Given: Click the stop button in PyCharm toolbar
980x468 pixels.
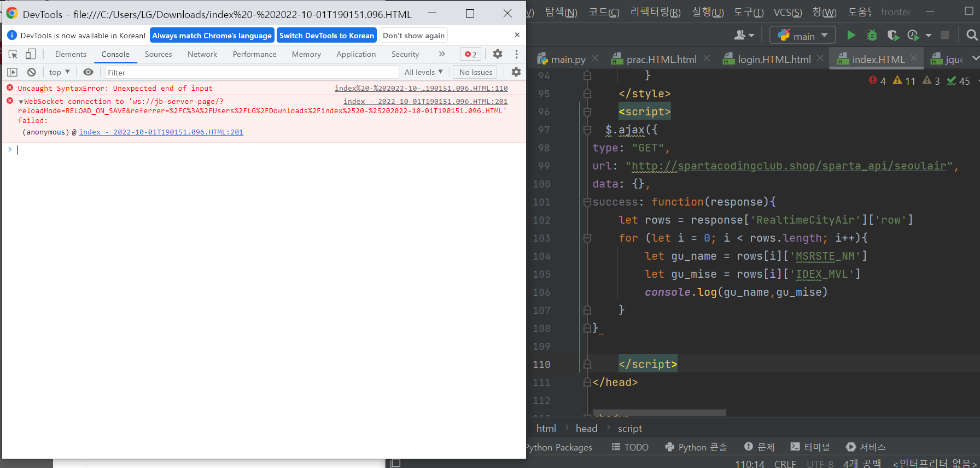Looking at the screenshot, I should pyautogui.click(x=944, y=36).
